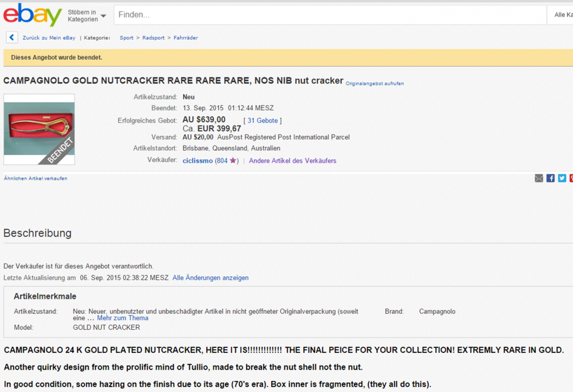
Task: Click into the Finden search field
Action: [x=329, y=15]
